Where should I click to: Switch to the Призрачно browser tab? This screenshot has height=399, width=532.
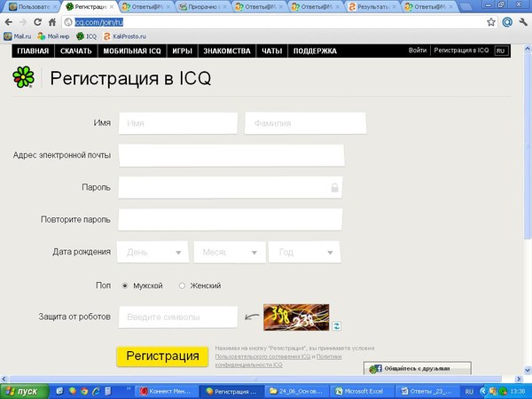click(202, 7)
